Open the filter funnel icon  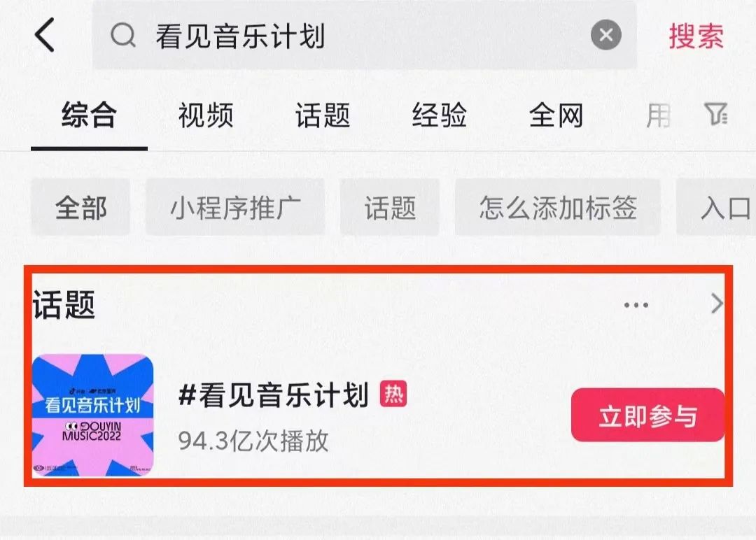tap(716, 115)
